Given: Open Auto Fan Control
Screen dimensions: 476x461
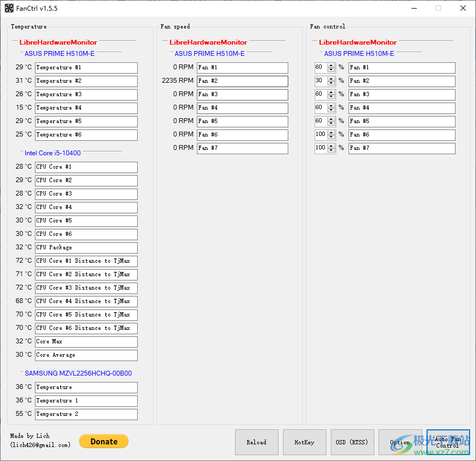Looking at the screenshot, I should coord(448,442).
